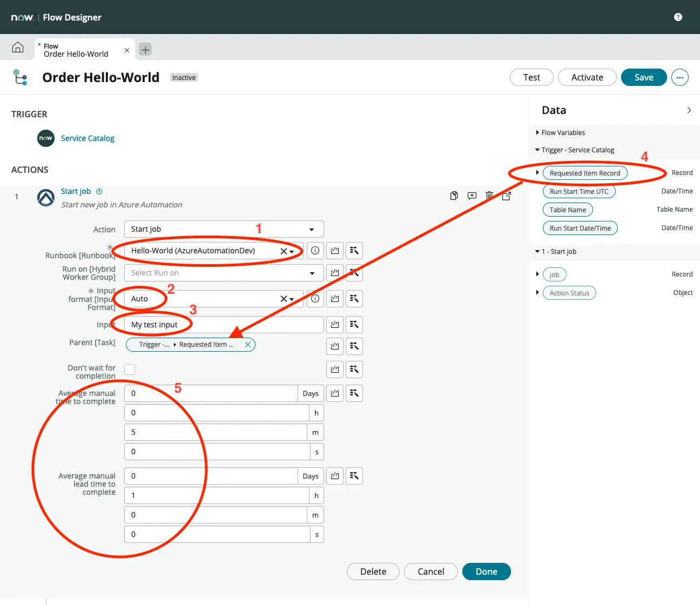This screenshot has height=605, width=700.
Task: Toggle the Don't wait for completion checkbox
Action: [x=130, y=369]
